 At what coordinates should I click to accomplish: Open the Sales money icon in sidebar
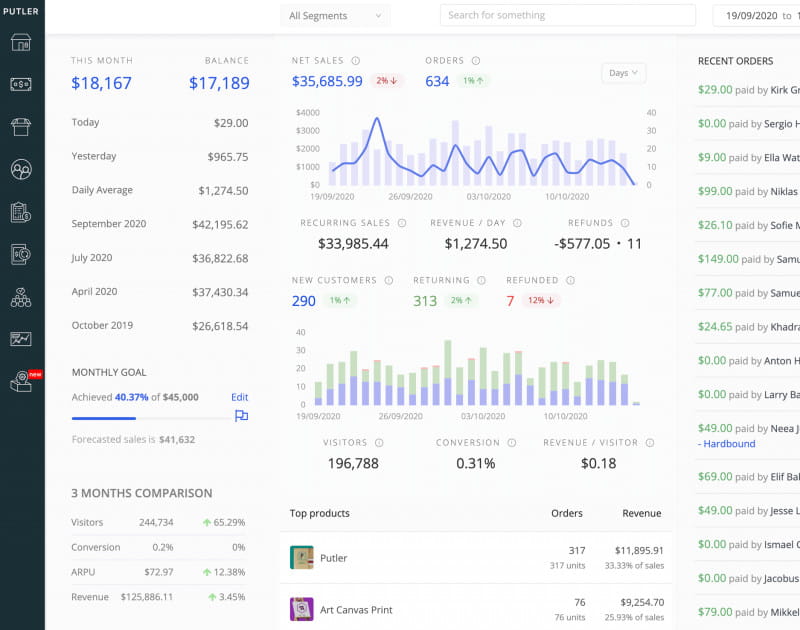click(x=21, y=85)
